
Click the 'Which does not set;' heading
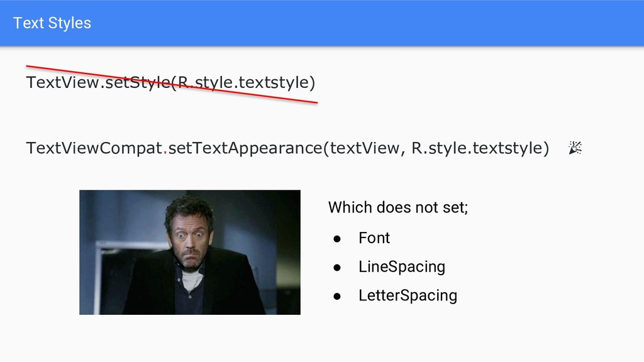click(x=398, y=207)
